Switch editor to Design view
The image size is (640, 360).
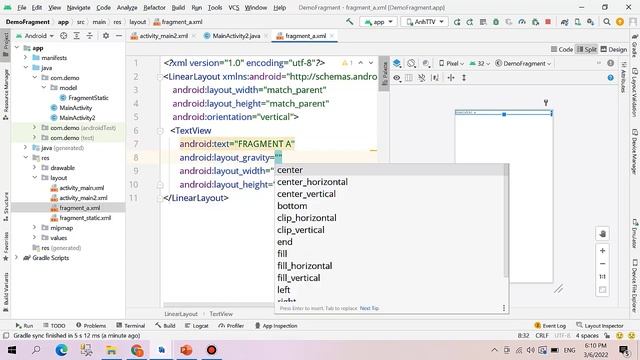(613, 49)
